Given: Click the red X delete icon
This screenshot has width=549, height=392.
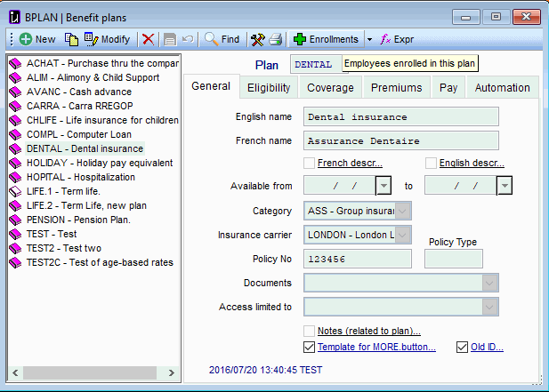Looking at the screenshot, I should (x=148, y=39).
